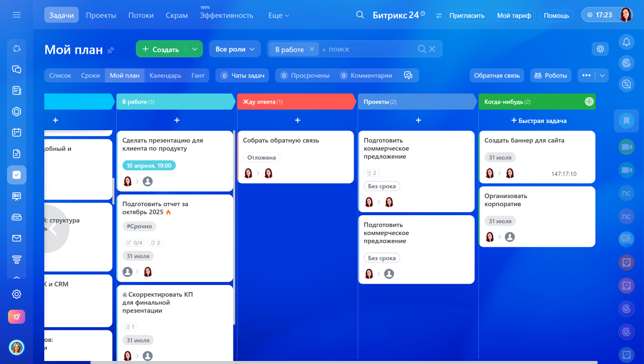Add a task in the В работе column

click(177, 121)
